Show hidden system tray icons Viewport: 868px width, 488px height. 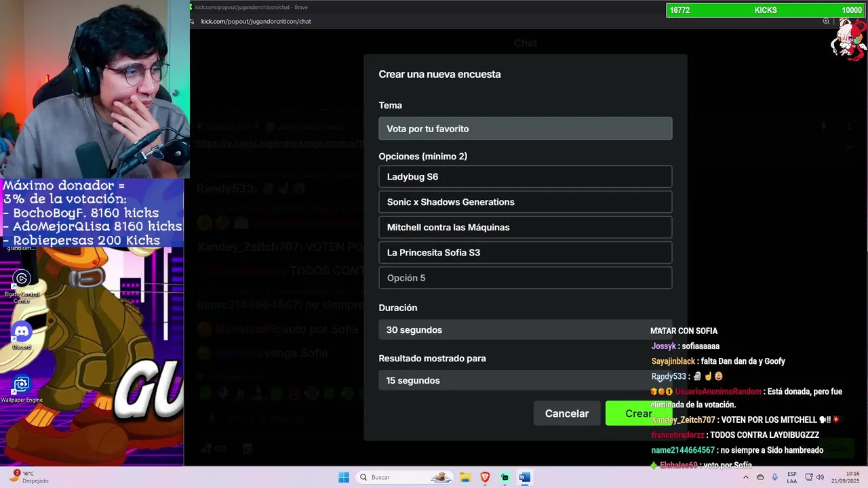(x=746, y=477)
